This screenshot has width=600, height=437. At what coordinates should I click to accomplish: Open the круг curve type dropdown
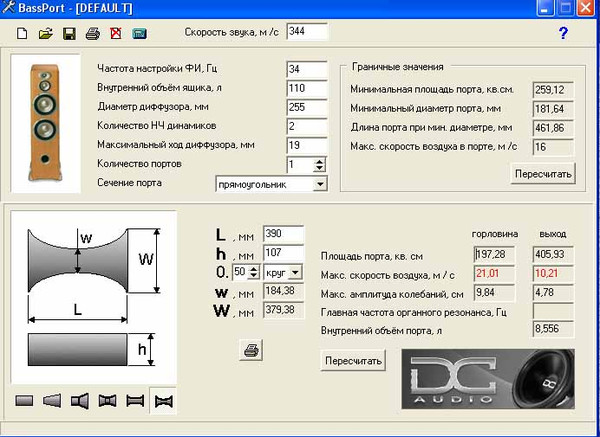[x=295, y=272]
